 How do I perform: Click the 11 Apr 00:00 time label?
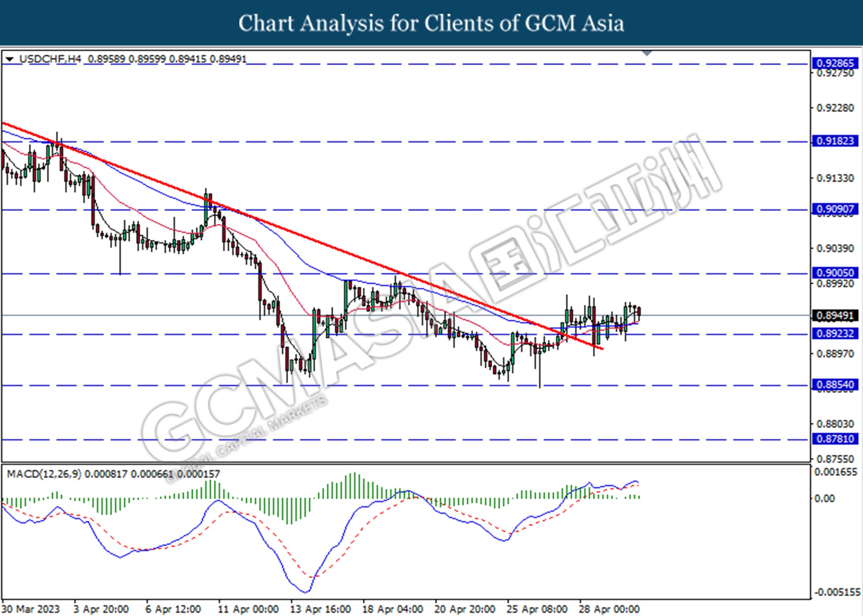[x=248, y=609]
